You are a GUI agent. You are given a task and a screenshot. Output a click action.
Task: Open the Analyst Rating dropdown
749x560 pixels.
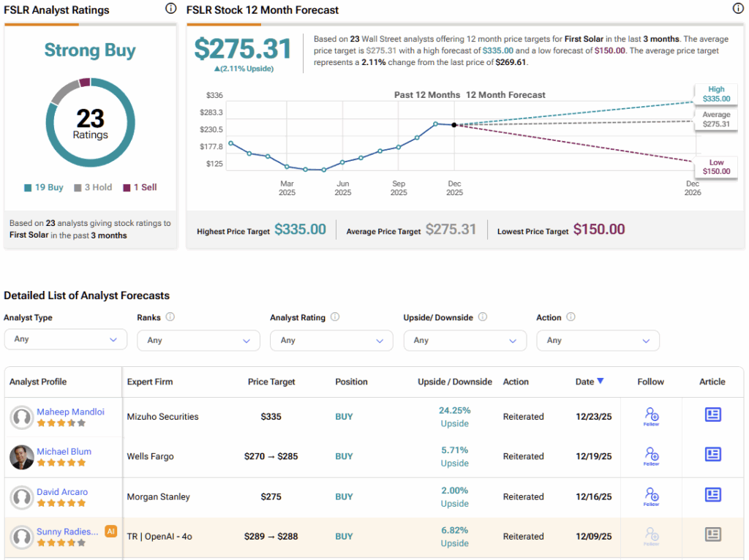[x=331, y=341]
